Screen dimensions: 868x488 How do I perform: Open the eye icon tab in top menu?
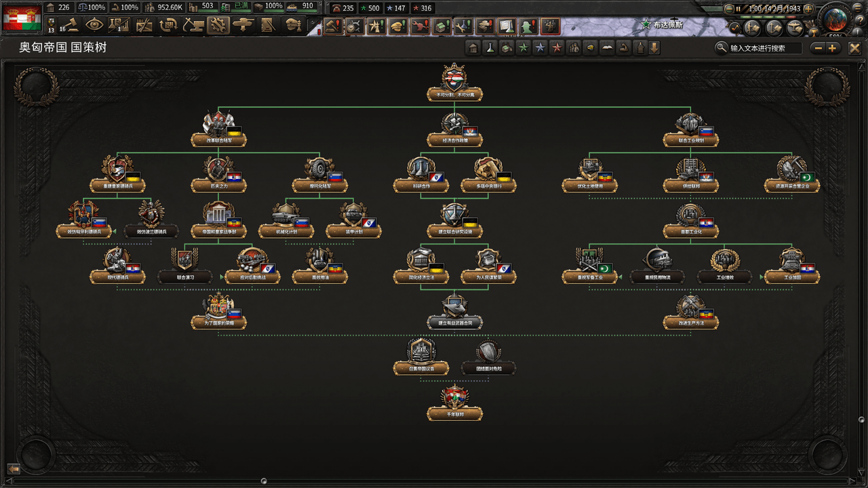point(95,25)
